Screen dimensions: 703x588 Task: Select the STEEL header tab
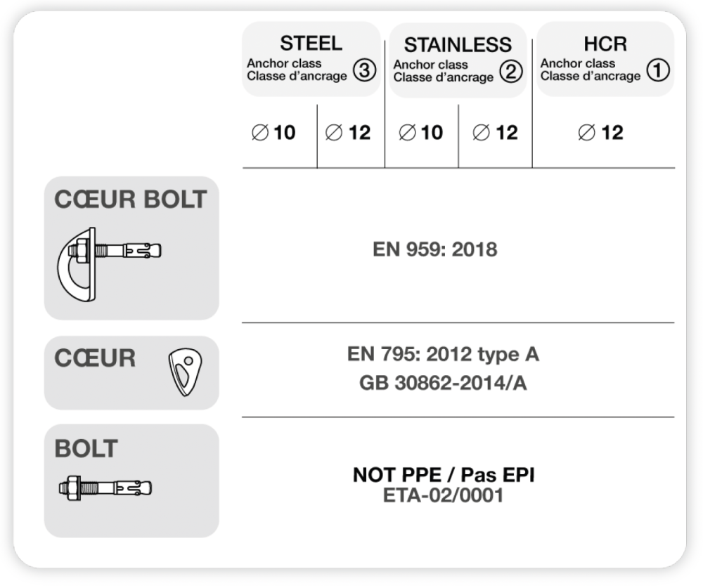[311, 43]
